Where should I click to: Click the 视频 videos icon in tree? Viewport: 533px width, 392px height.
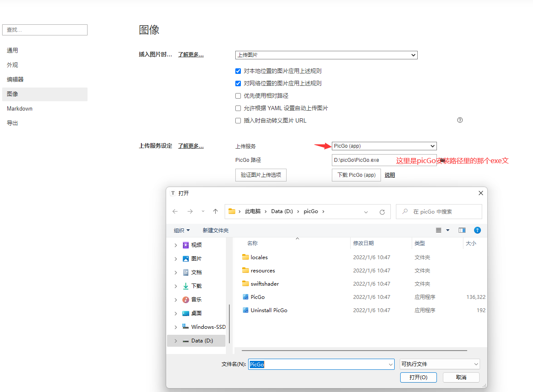[186, 245]
